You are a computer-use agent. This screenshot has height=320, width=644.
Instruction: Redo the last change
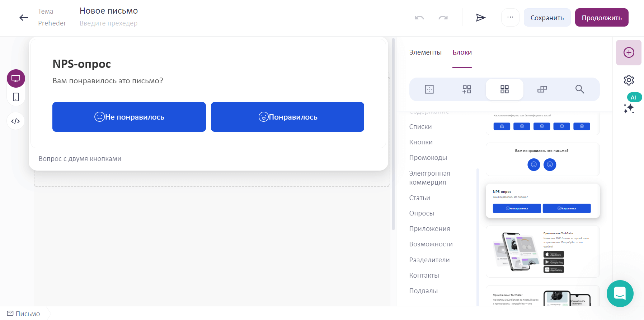click(x=443, y=18)
